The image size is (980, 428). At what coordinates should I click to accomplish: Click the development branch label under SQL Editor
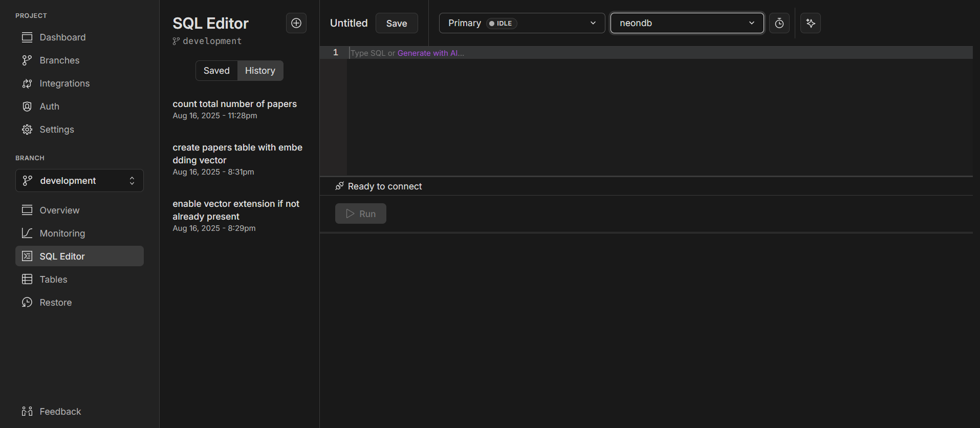212,41
